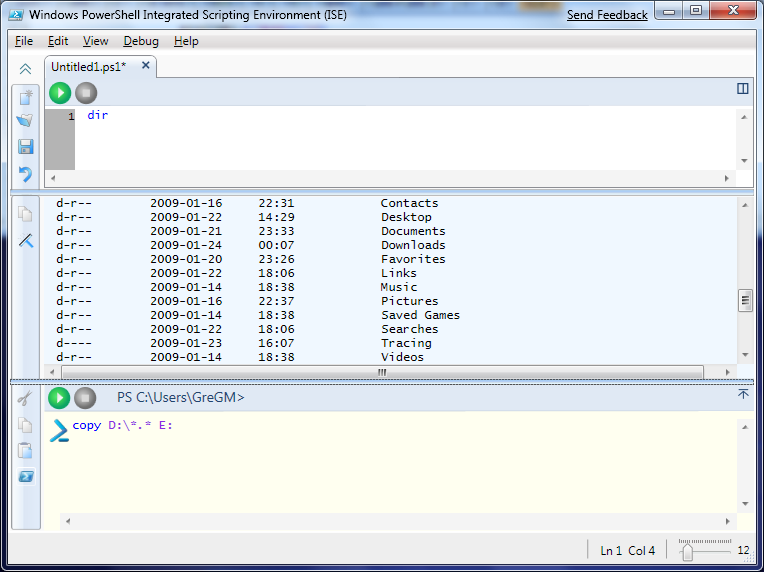
Task: Open the File menu
Action: [x=24, y=41]
